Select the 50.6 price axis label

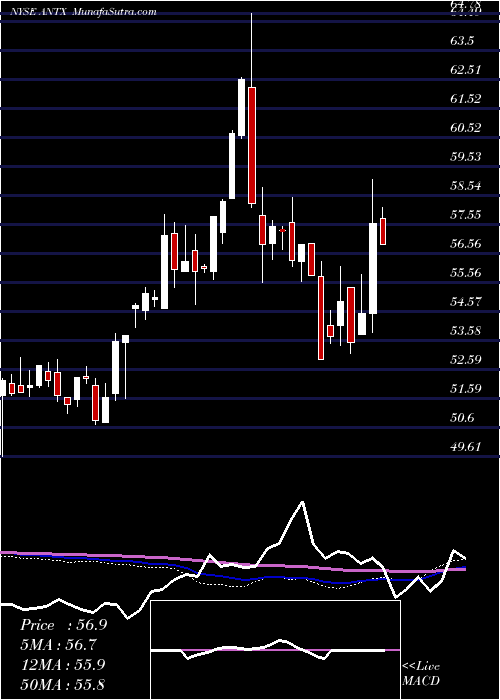click(462, 418)
